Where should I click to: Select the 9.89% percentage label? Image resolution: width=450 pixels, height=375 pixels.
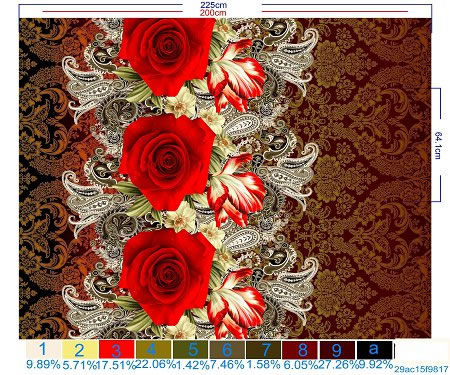[43, 364]
